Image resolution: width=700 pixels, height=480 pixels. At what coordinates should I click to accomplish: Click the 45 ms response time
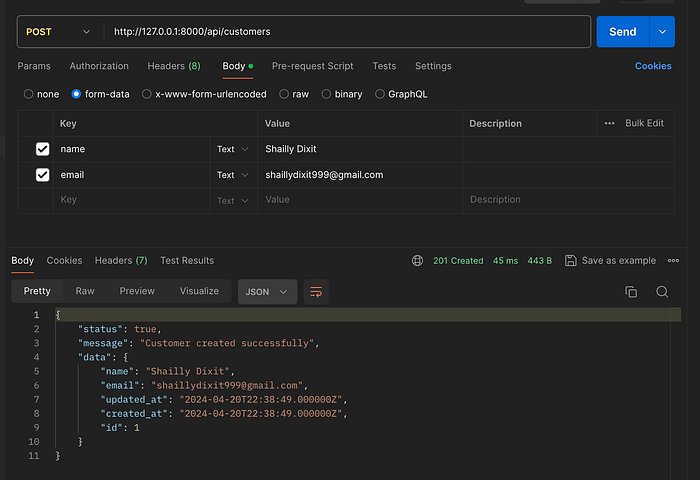coord(505,261)
